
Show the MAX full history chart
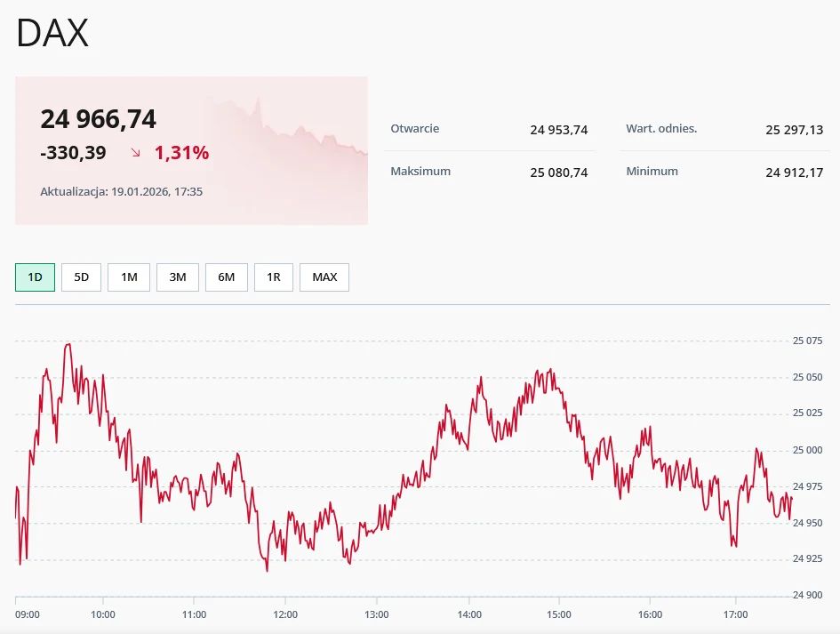click(324, 277)
